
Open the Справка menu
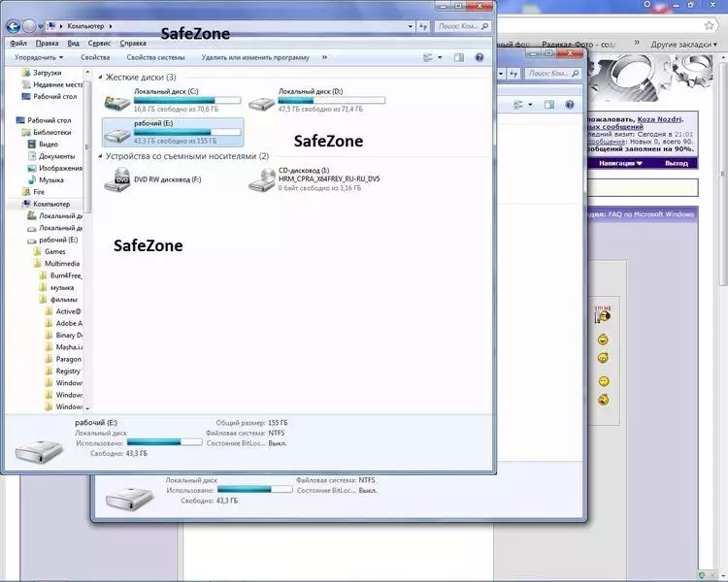(x=133, y=43)
